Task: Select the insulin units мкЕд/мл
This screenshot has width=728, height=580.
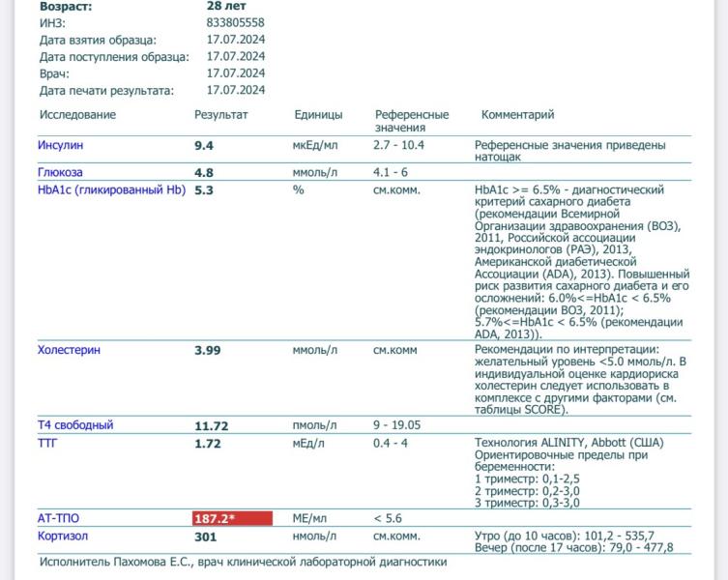Action: click(315, 145)
